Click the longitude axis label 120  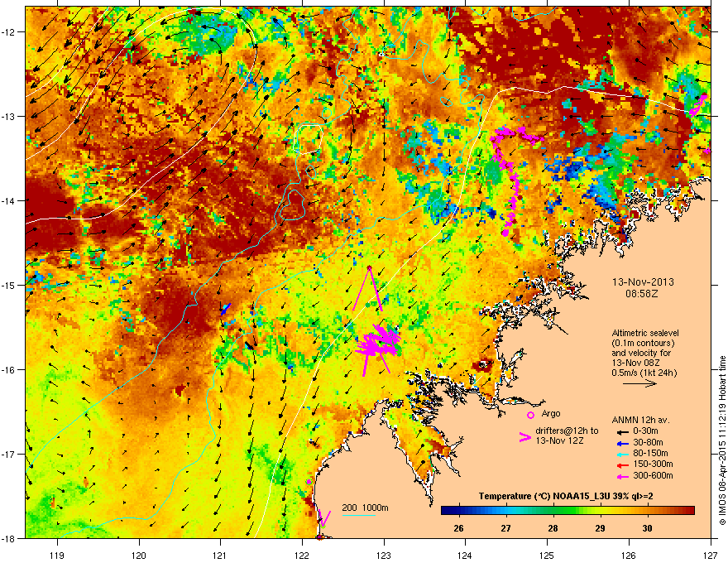139,555
